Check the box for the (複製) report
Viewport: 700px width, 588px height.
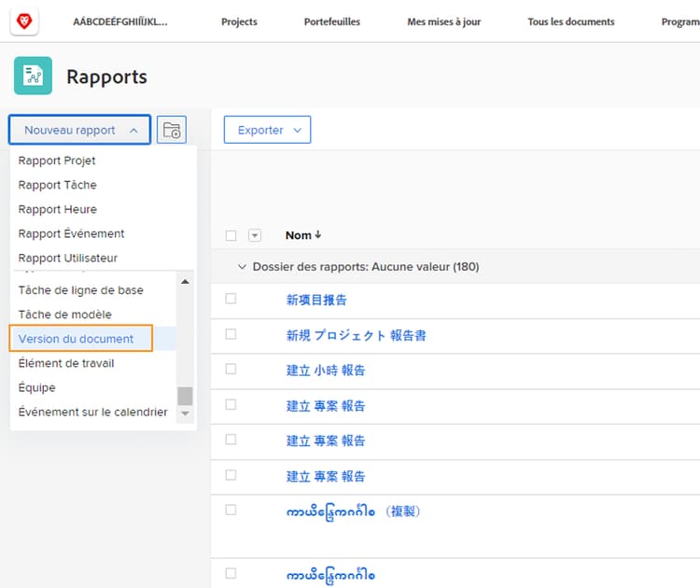click(231, 510)
